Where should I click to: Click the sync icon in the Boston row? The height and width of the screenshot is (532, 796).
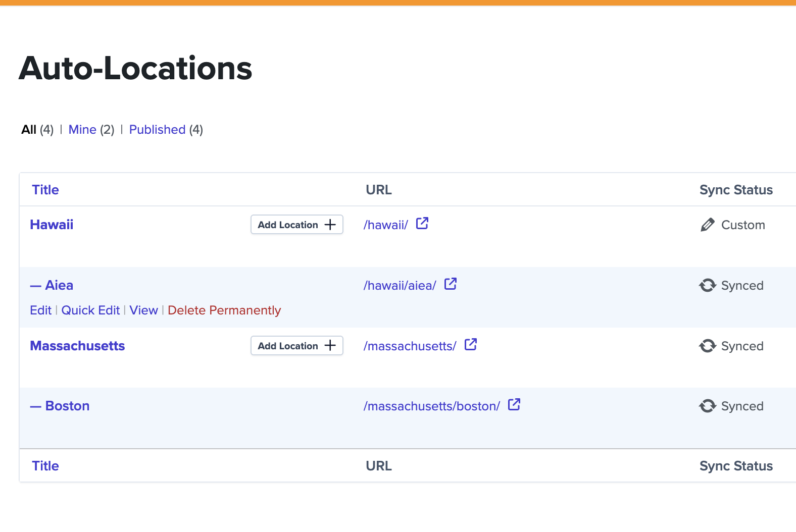(x=707, y=406)
